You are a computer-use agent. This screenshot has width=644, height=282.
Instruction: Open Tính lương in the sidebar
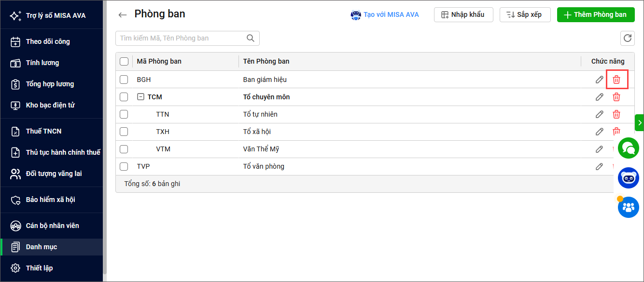pyautogui.click(x=42, y=63)
